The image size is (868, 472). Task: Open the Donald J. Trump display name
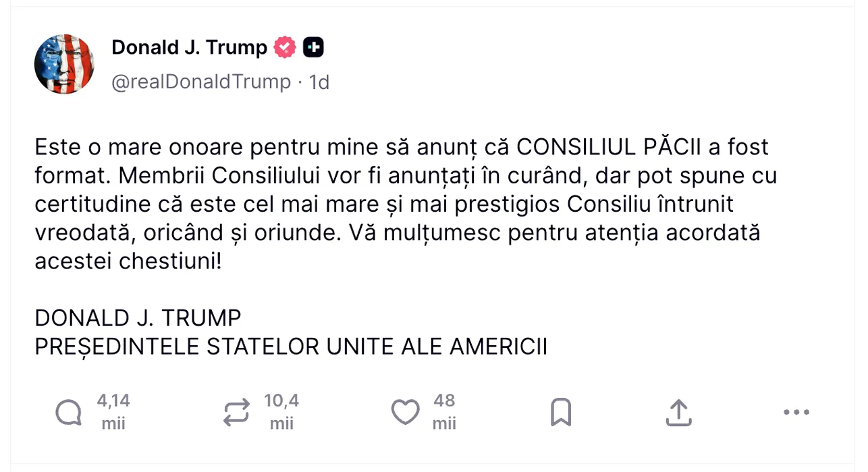pyautogui.click(x=189, y=47)
